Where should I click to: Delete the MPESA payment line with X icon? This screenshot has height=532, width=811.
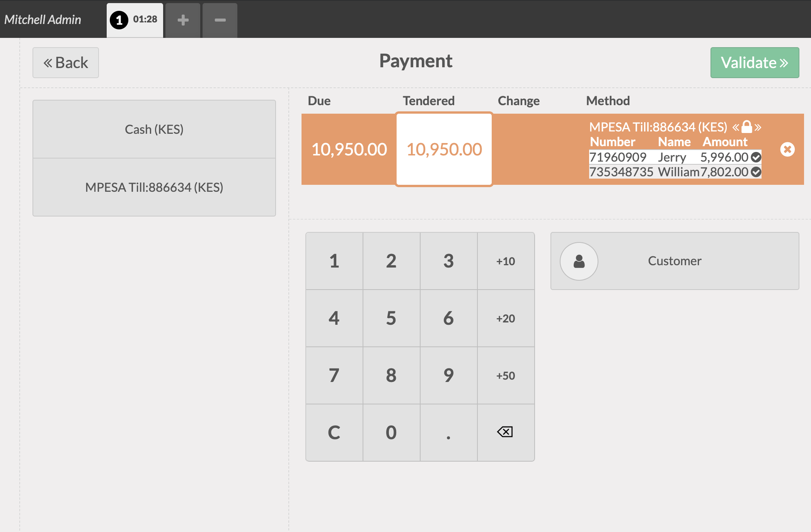tap(787, 149)
